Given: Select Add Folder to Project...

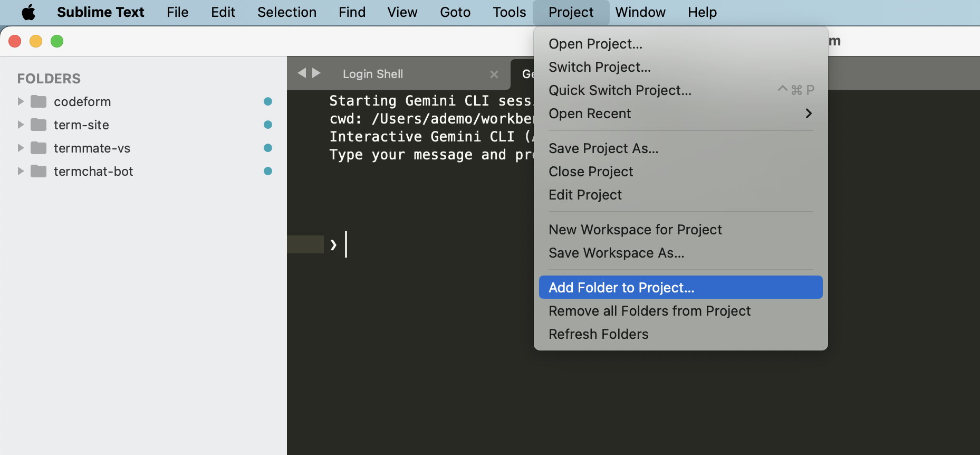Looking at the screenshot, I should pos(680,287).
